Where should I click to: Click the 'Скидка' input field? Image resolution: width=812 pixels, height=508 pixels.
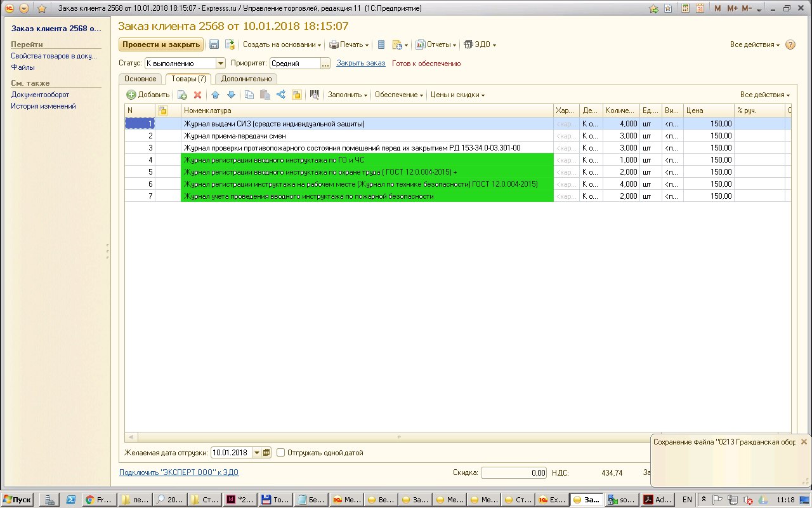(514, 472)
